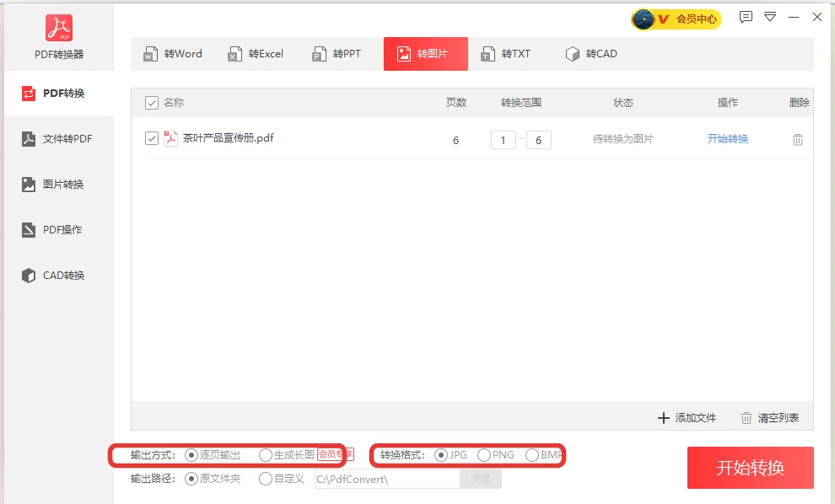Select the 转图片 tab
Viewport: 835px width, 504px height.
pyautogui.click(x=425, y=54)
